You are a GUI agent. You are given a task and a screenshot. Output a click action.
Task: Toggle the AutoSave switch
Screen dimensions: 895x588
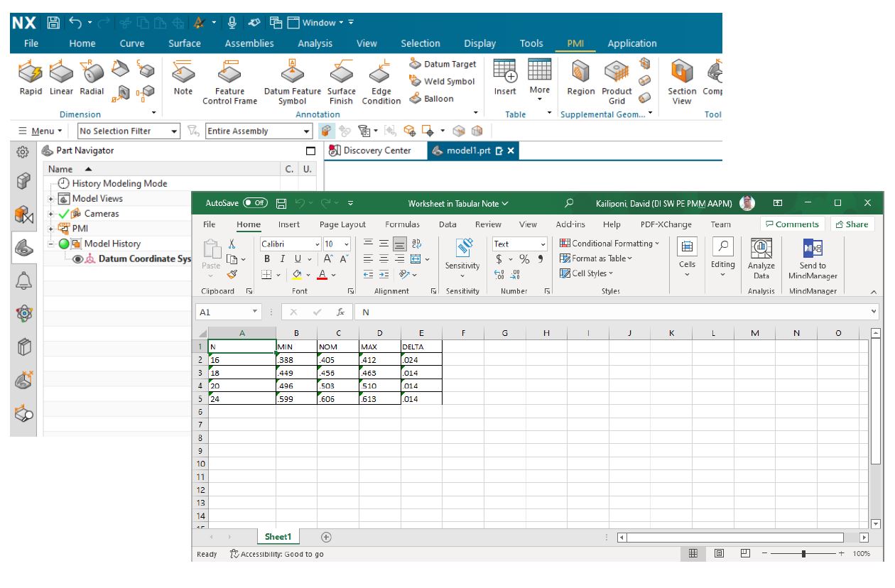tap(256, 203)
